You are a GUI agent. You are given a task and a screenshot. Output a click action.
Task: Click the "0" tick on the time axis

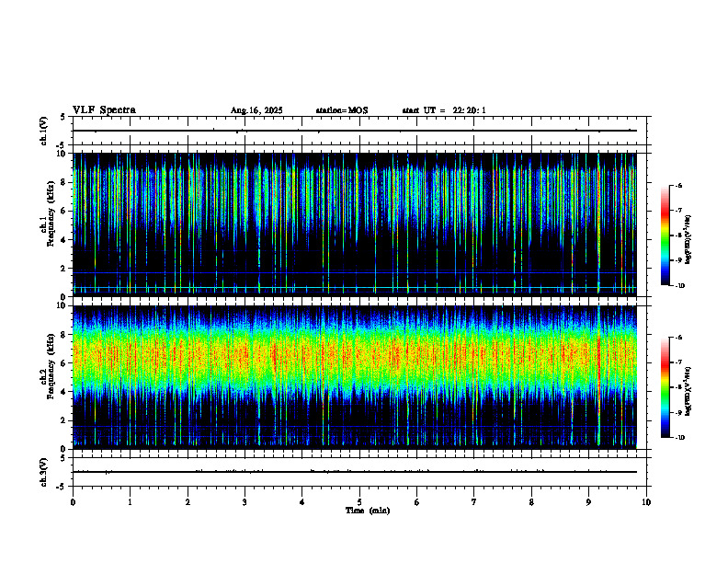73,502
